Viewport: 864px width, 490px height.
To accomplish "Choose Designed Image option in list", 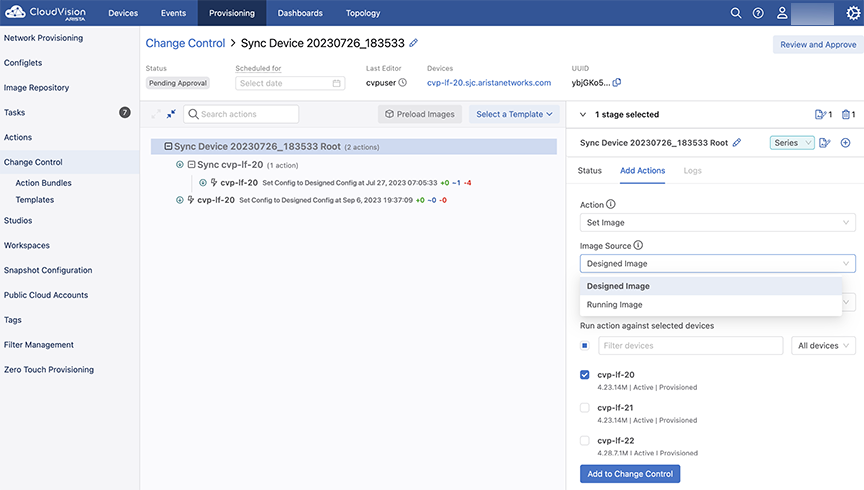I will tap(711, 286).
